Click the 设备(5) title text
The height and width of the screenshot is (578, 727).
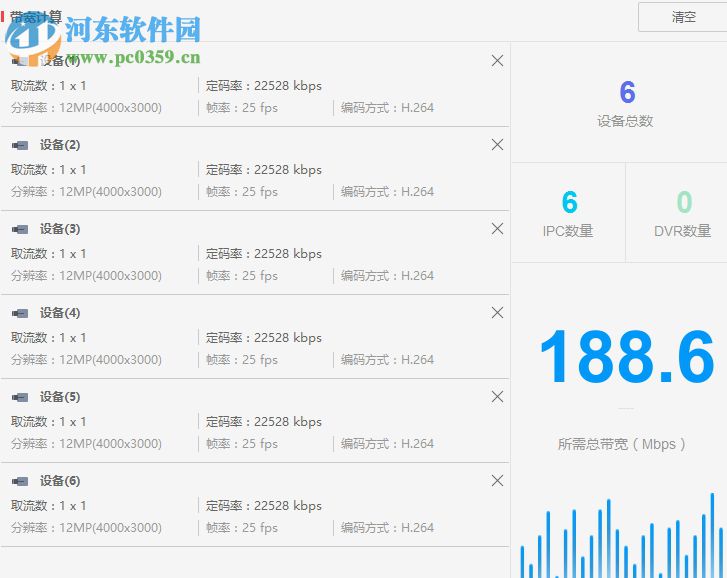pyautogui.click(x=60, y=397)
